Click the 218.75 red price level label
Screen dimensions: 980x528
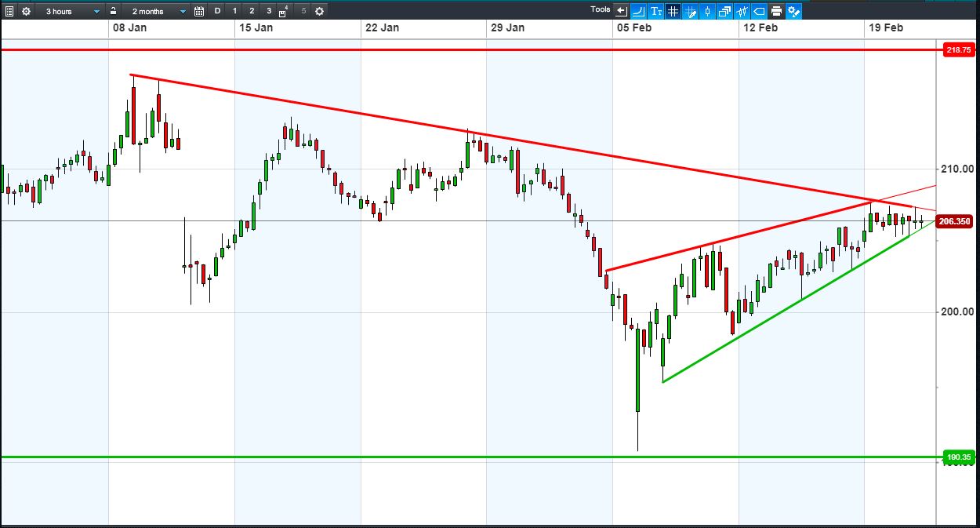pos(959,49)
